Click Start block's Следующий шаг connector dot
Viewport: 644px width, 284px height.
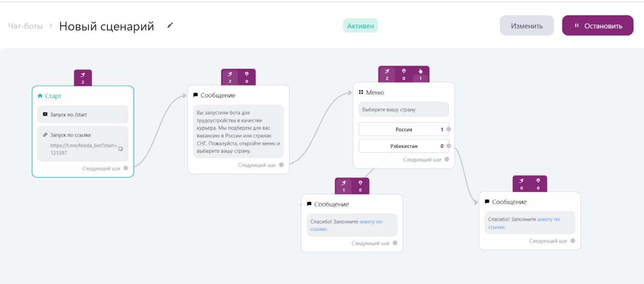[x=126, y=168]
